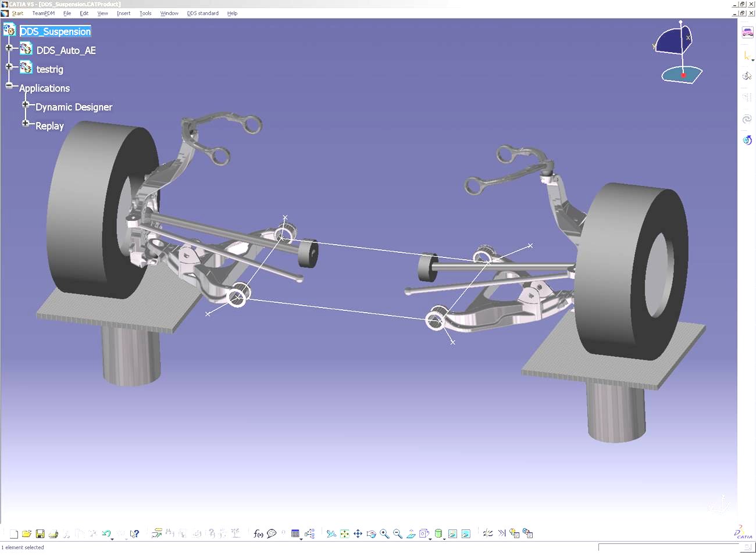Click the shading view mode cylinder icon

pyautogui.click(x=438, y=533)
